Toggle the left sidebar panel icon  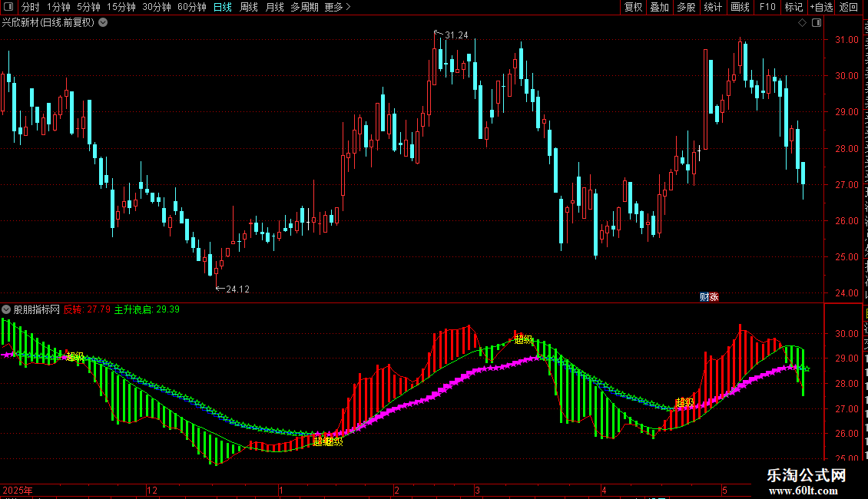(8, 7)
